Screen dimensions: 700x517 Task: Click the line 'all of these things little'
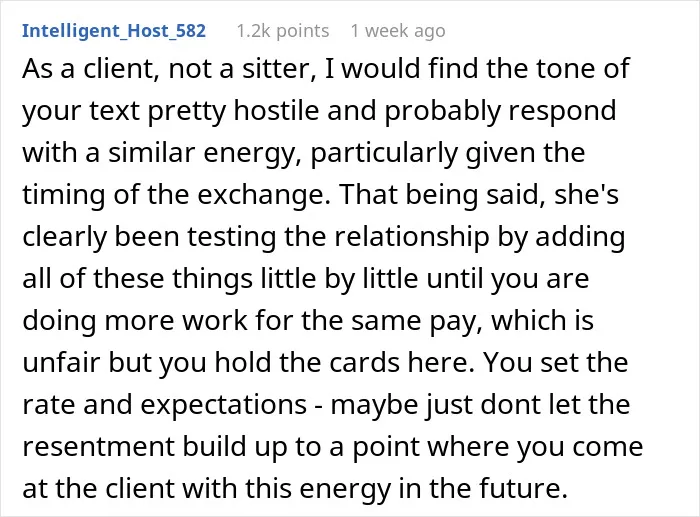click(x=305, y=279)
